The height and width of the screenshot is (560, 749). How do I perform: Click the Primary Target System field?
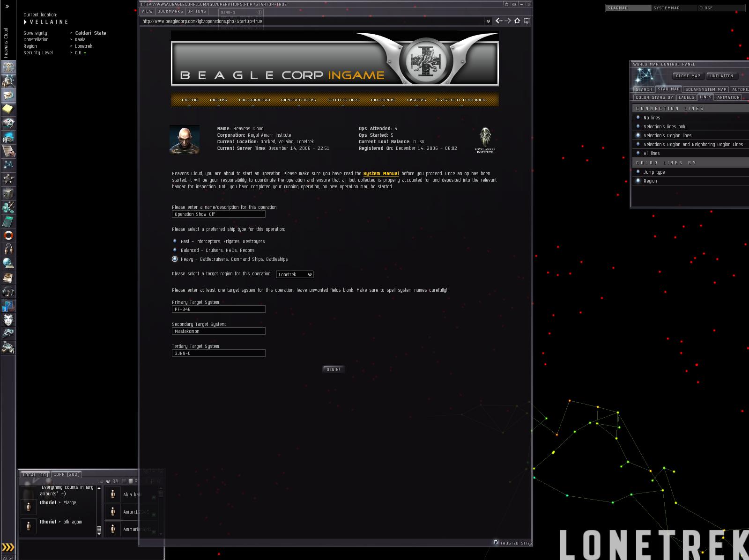tap(219, 309)
